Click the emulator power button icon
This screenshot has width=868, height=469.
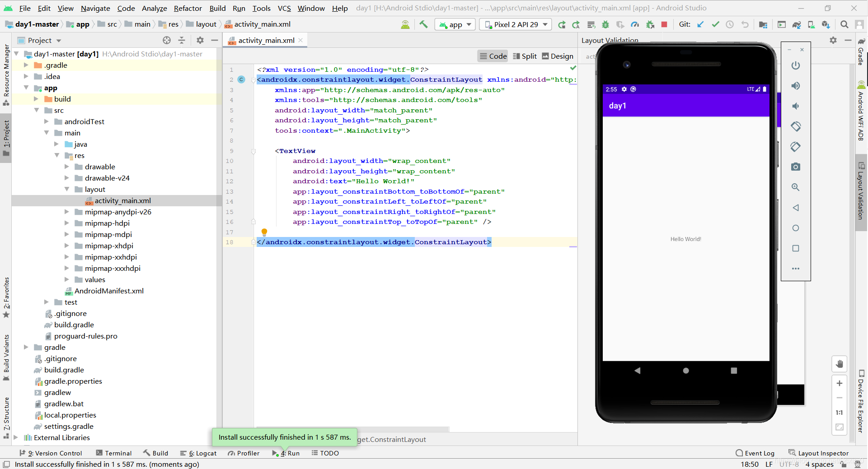[796, 65]
